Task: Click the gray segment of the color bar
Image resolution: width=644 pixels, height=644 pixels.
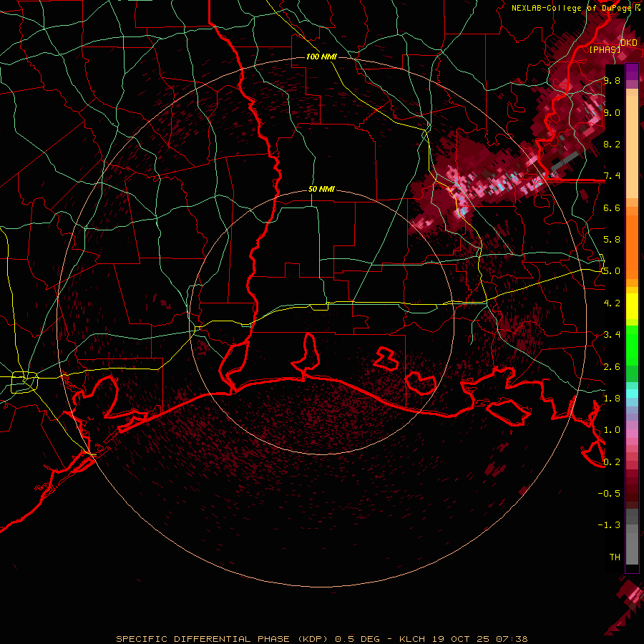Action: point(632,537)
